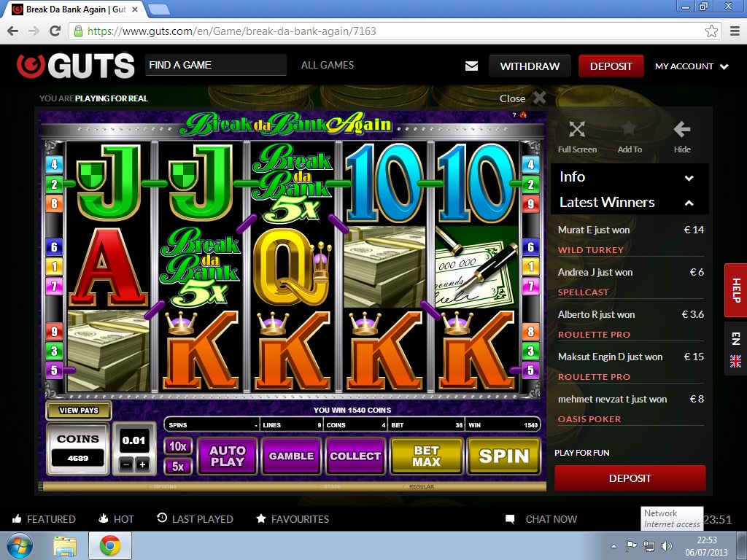Image resolution: width=747 pixels, height=560 pixels.
Task: Click payline 9 marker on the right side
Action: pos(531,204)
